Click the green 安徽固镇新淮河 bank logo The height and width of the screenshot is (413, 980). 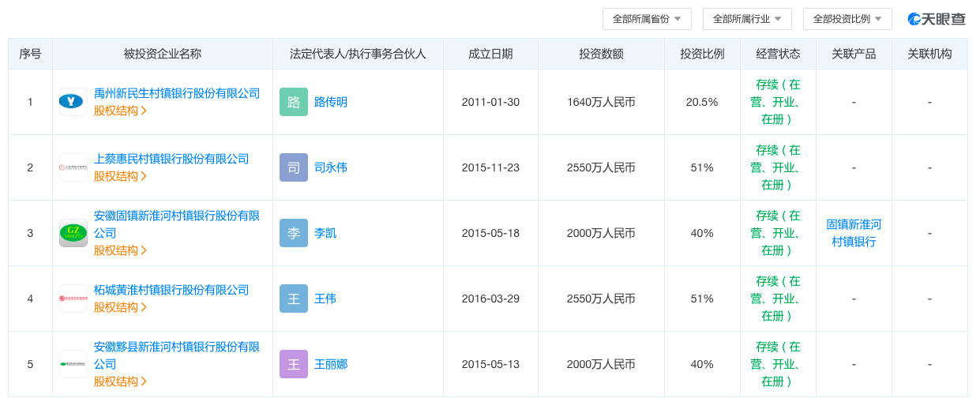coord(73,233)
